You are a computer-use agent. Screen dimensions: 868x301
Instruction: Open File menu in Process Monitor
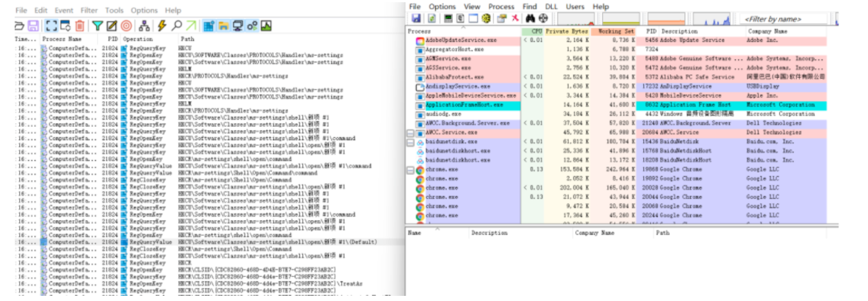tap(21, 10)
